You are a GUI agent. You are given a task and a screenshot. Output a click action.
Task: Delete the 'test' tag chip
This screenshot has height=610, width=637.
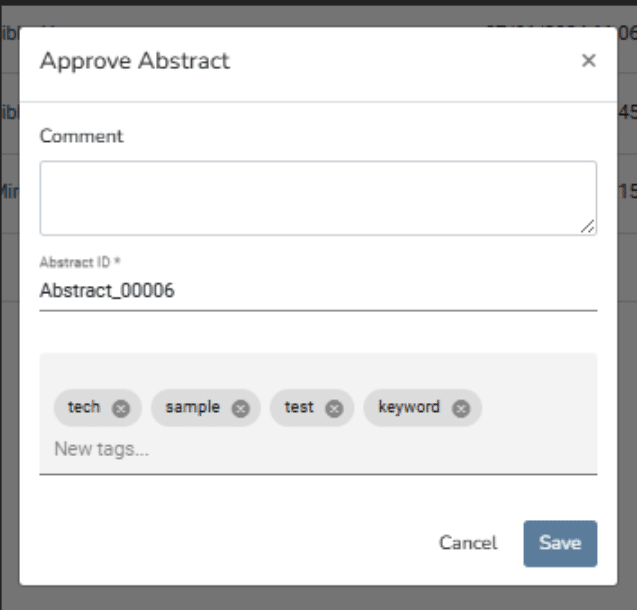pos(334,409)
